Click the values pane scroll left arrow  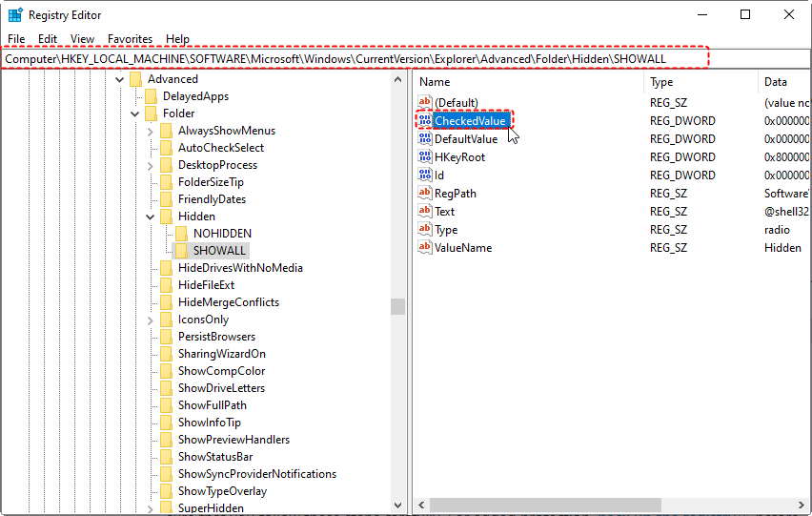(x=421, y=505)
